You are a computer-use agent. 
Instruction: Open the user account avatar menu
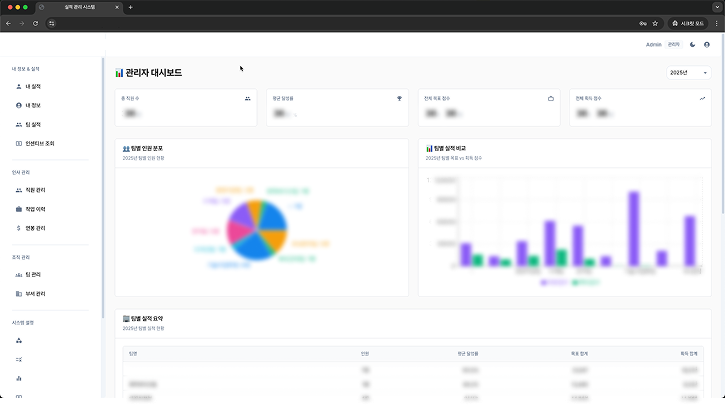707,45
